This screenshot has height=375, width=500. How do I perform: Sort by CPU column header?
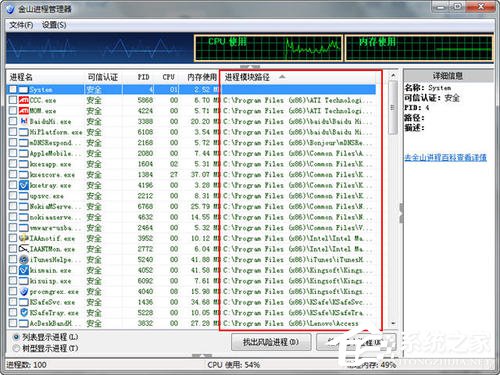tap(168, 77)
